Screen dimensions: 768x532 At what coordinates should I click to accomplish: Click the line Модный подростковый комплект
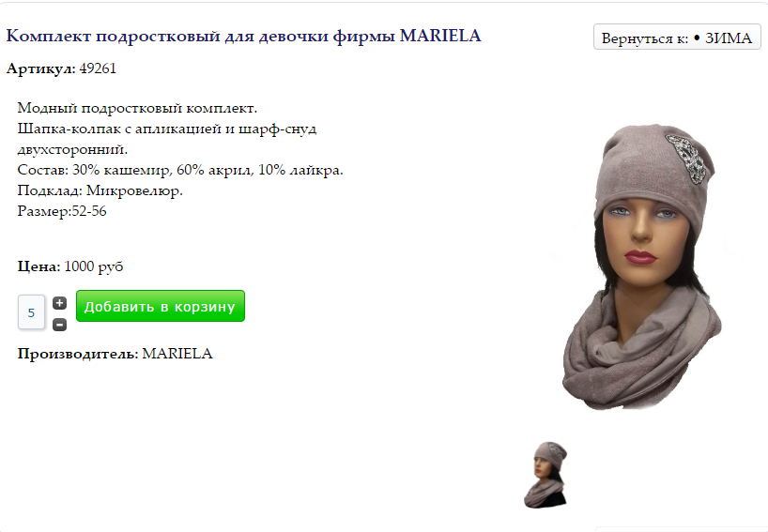click(137, 108)
